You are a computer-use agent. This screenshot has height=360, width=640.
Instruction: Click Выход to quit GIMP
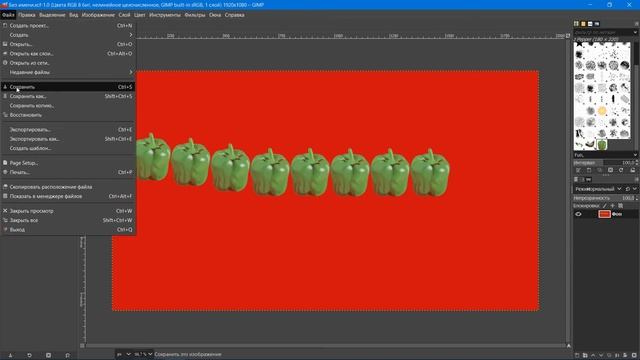coord(68,230)
